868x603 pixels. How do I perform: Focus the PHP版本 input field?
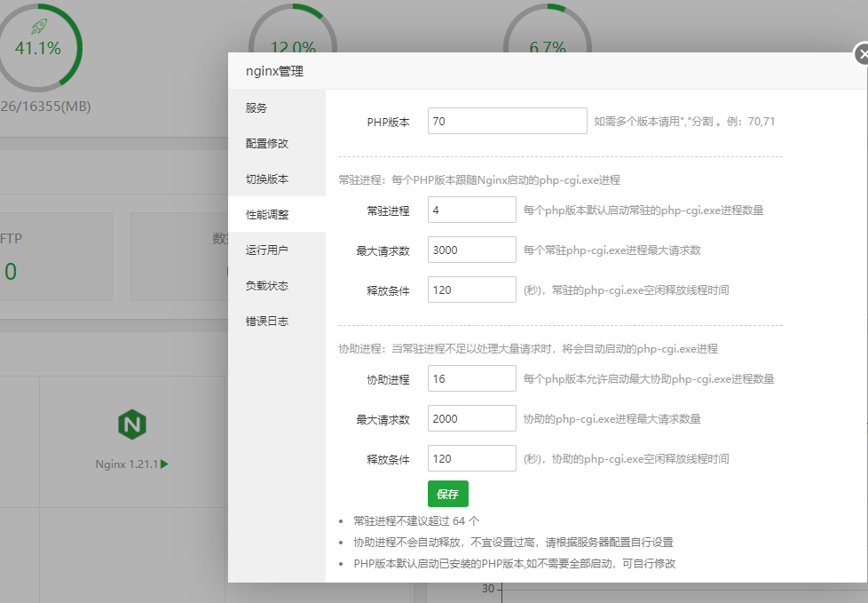507,121
